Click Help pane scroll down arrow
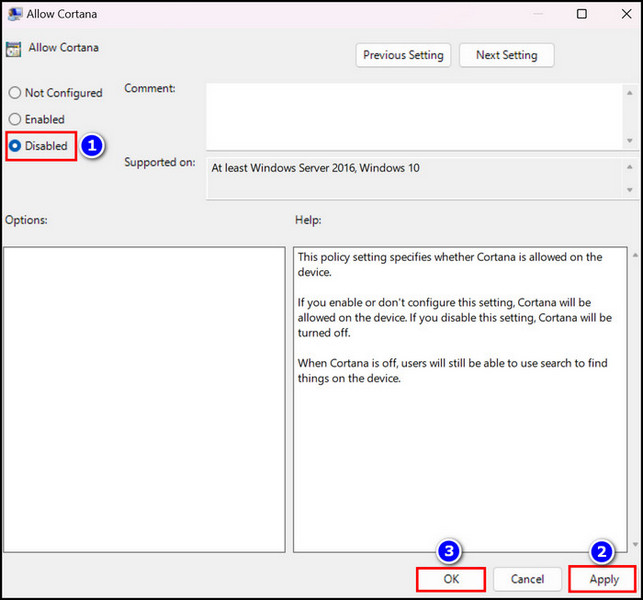Image resolution: width=643 pixels, height=600 pixels. (x=635, y=545)
